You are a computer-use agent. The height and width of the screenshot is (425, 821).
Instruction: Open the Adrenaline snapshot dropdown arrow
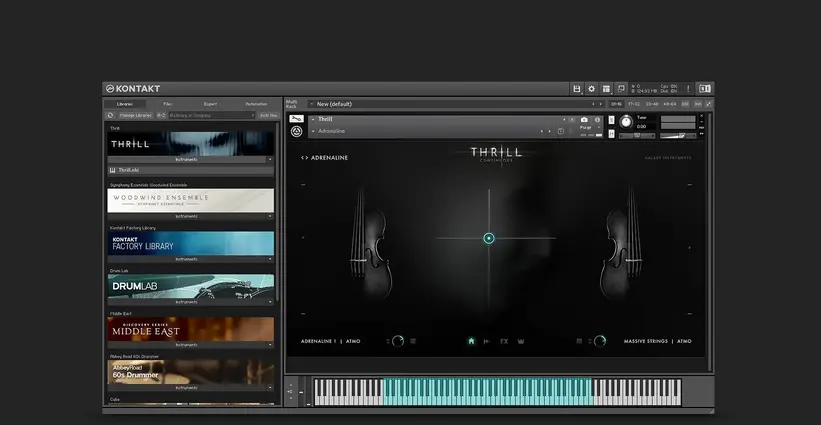313,131
